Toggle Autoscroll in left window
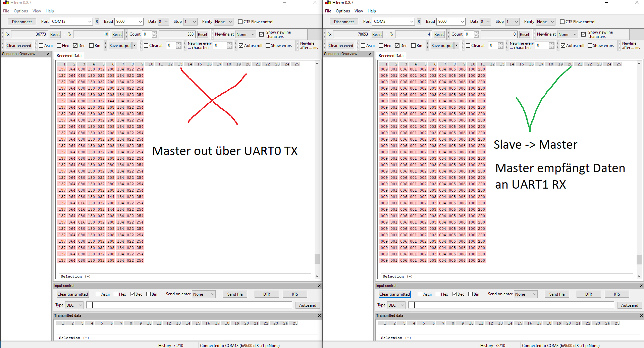The image size is (644, 348). pos(241,46)
